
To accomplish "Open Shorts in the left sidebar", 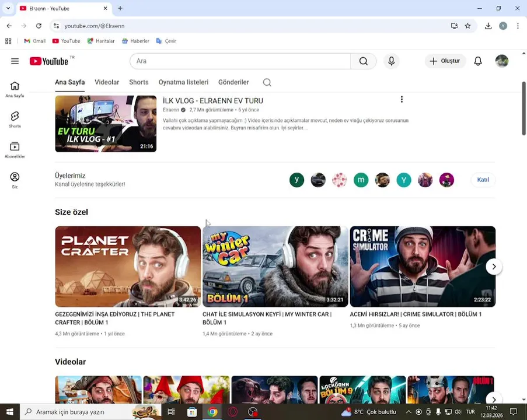I will (x=15, y=120).
